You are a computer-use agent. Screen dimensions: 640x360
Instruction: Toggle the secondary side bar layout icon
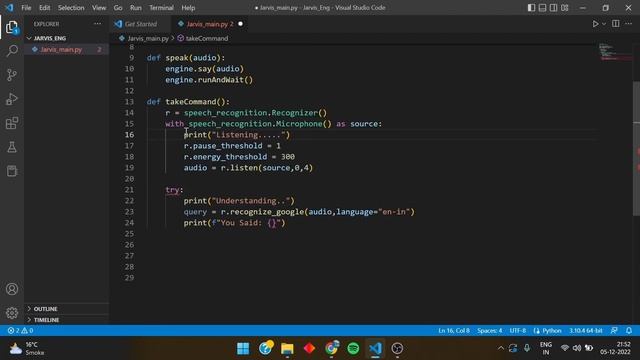[x=553, y=8]
